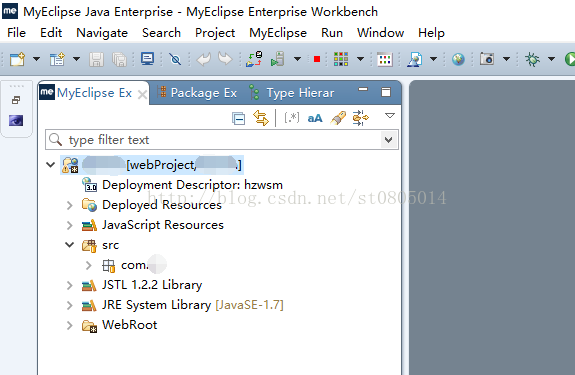The height and width of the screenshot is (375, 575).
Task: Open the File menu
Action: [17, 33]
